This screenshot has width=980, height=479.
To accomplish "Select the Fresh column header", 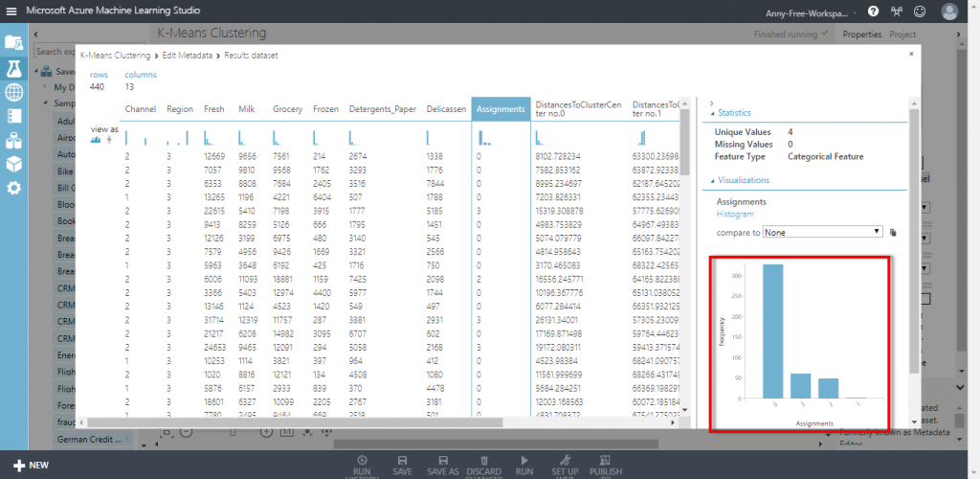I will tap(214, 109).
